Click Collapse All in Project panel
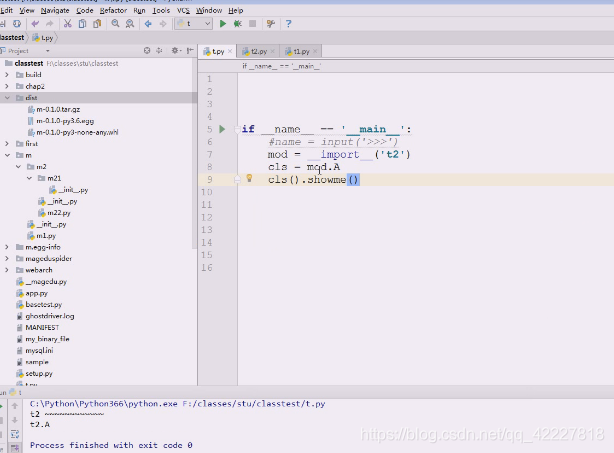 [x=159, y=51]
